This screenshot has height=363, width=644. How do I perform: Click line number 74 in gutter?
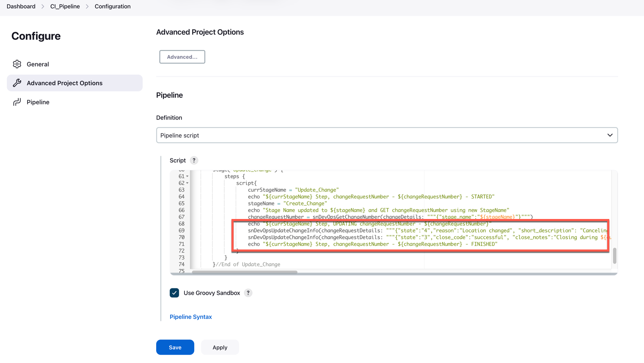(x=182, y=265)
